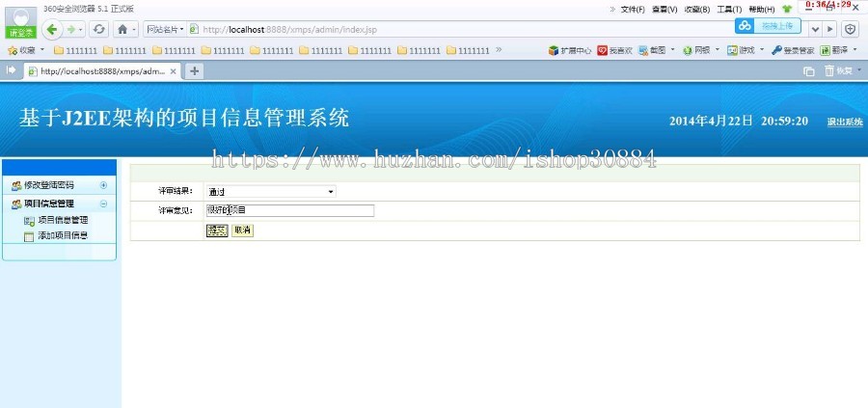Focus the address bar URL field
The width and height of the screenshot is (868, 408).
459,29
